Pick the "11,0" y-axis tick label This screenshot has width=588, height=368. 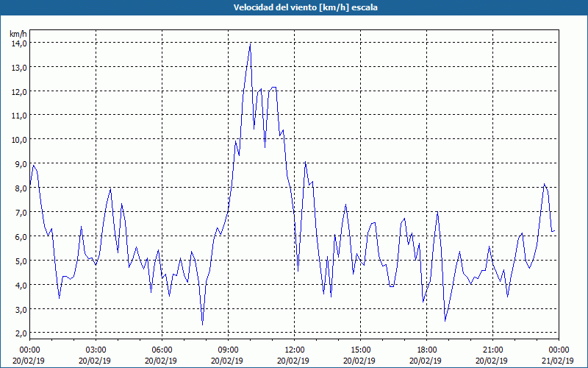click(x=19, y=116)
